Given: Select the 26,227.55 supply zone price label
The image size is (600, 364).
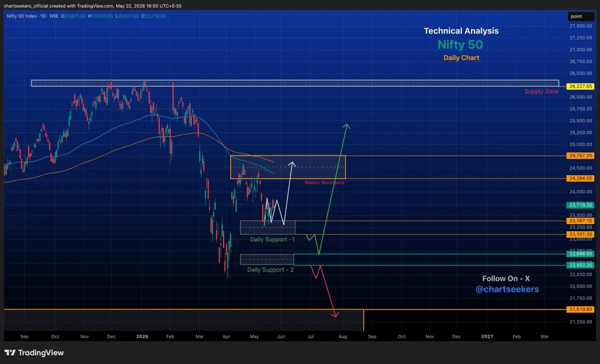Looking at the screenshot, I should tap(580, 86).
